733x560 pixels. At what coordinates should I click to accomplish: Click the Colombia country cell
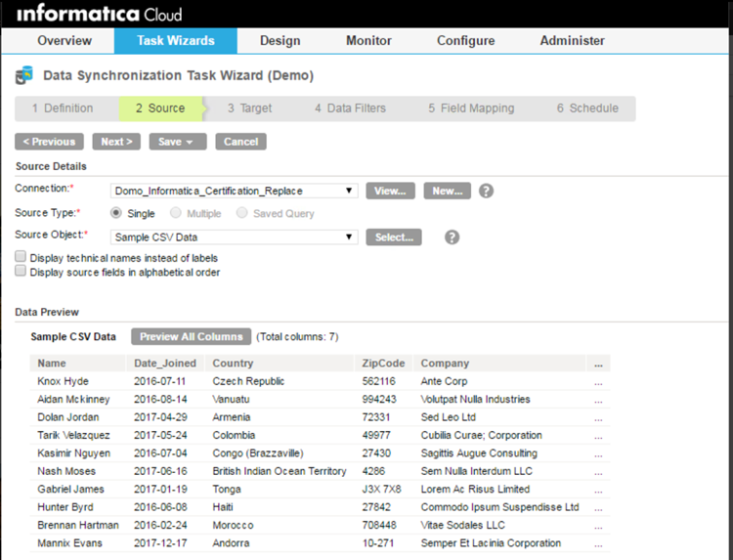(234, 435)
